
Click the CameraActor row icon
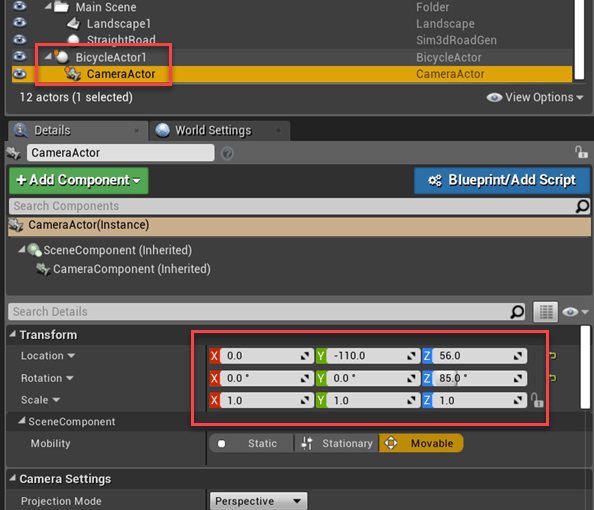(x=73, y=74)
